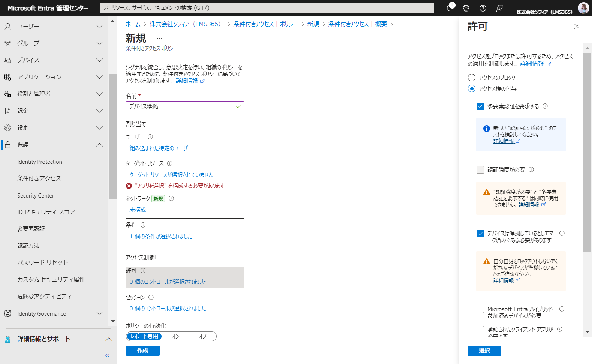Image resolution: width=592 pixels, height=364 pixels.
Task: Uncheck 多要素認証を要求する checkbox
Action: (480, 106)
